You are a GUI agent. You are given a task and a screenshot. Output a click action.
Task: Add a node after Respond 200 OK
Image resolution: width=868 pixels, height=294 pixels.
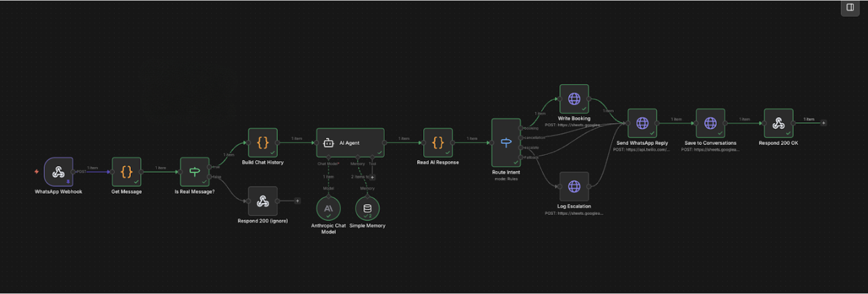[x=824, y=123]
